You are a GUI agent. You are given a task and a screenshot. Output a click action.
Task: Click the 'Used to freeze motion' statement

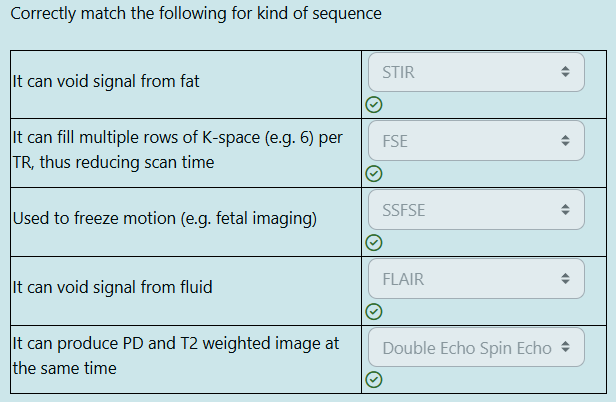click(x=165, y=218)
